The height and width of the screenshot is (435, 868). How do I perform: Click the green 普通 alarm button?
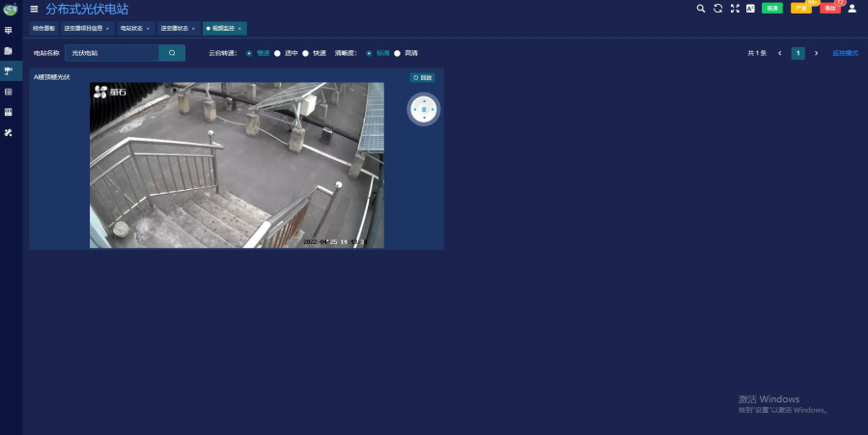(x=772, y=9)
